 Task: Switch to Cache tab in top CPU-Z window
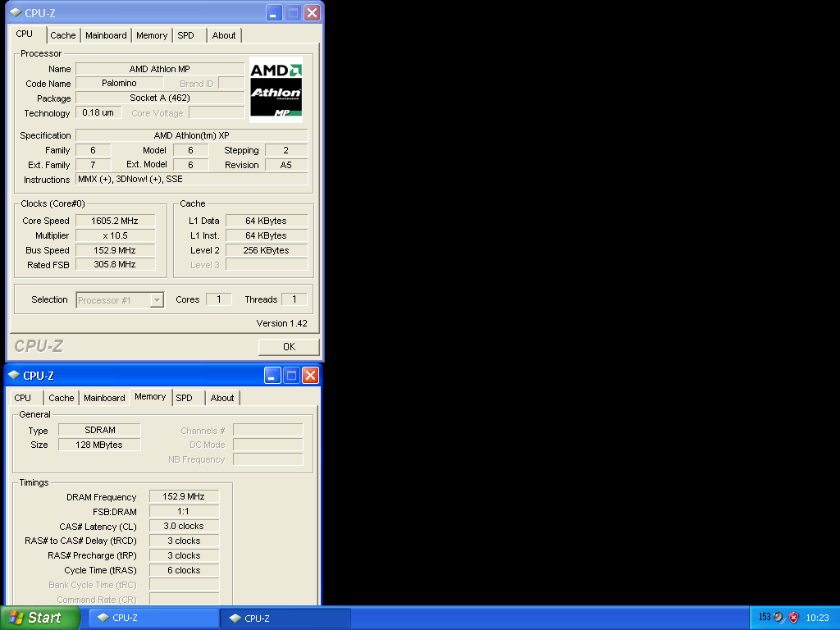click(x=63, y=35)
